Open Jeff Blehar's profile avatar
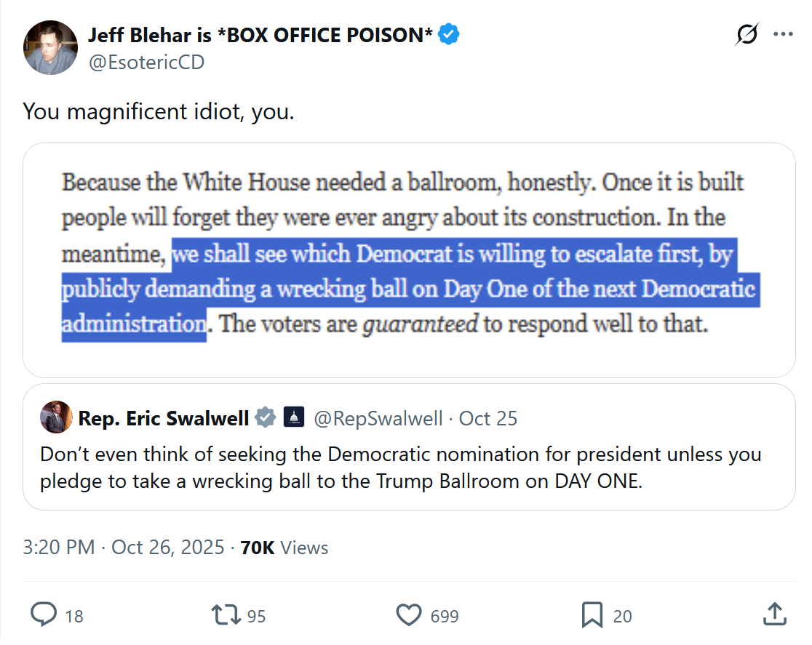812x645 pixels. click(51, 47)
